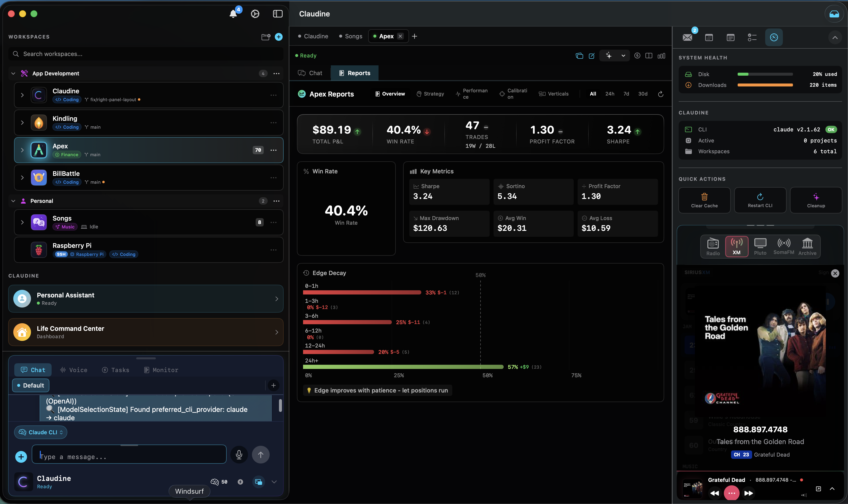
Task: Click the Clear Cache button
Action: point(704,200)
